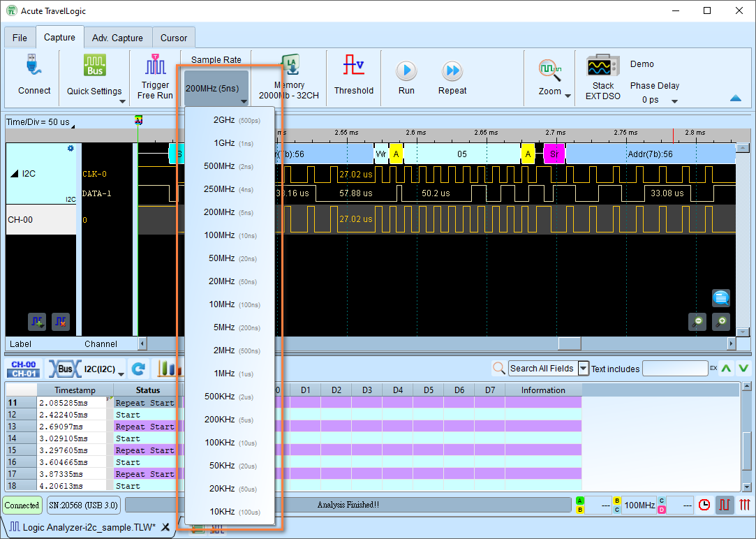Open Quick Settings bus icon
756x539 pixels.
[94, 65]
